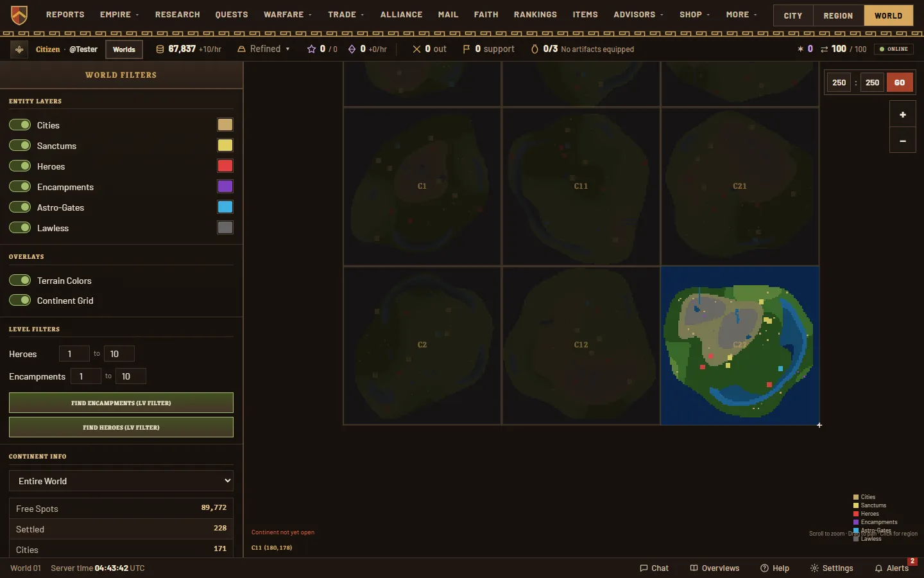Click the diamond resource icon

pos(352,49)
